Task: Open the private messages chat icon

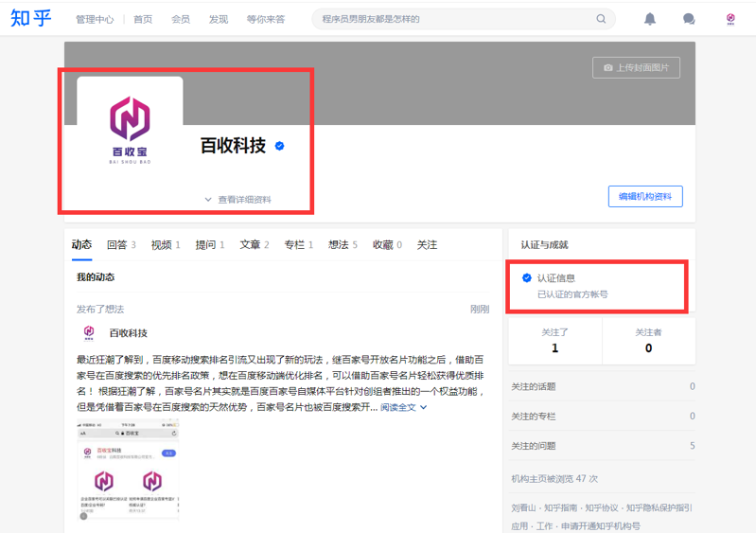Action: click(x=689, y=19)
